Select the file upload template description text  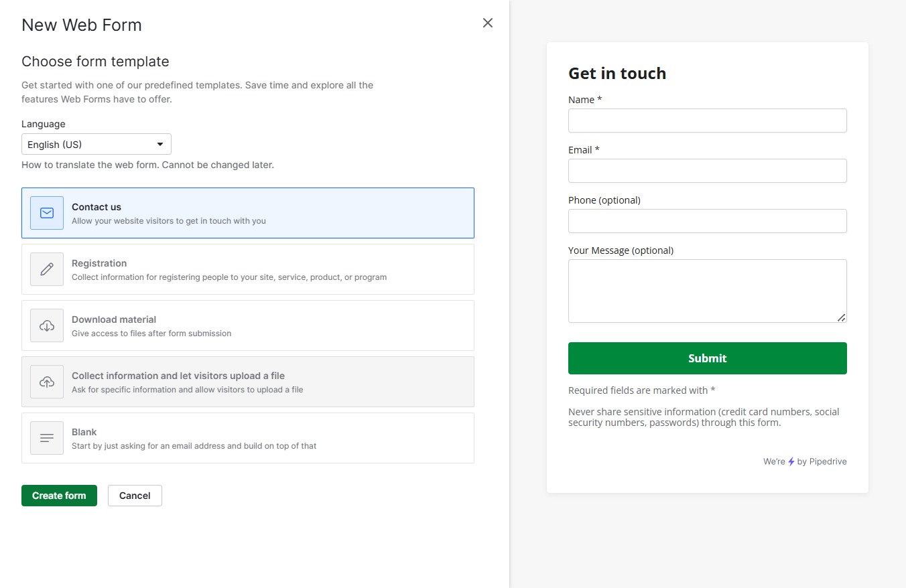click(188, 389)
